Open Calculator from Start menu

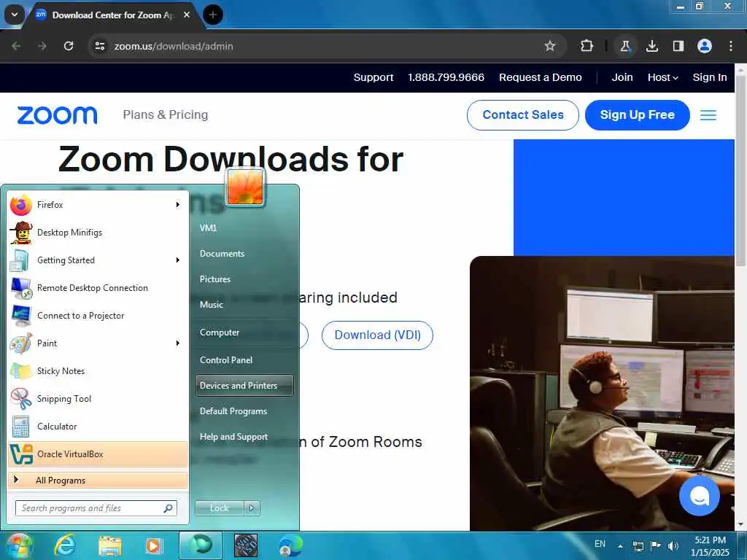click(98, 426)
